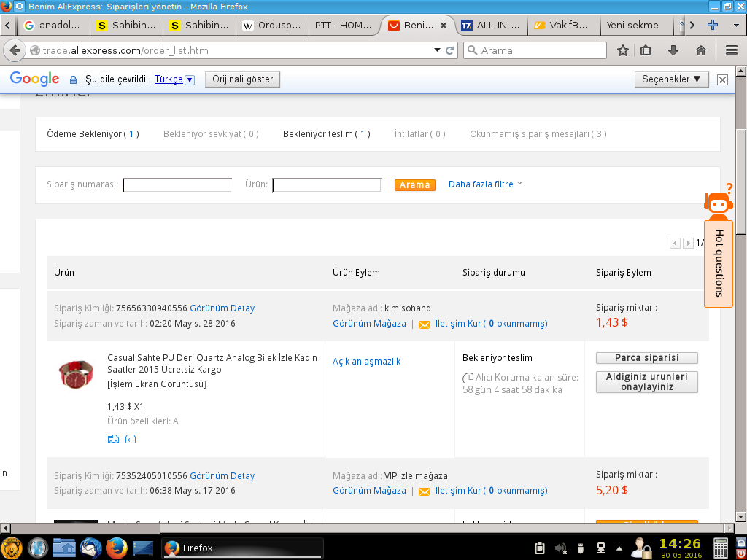Click the vertical scrollbar down arrow
Viewport: 747px width, 560px height.
coord(740,516)
